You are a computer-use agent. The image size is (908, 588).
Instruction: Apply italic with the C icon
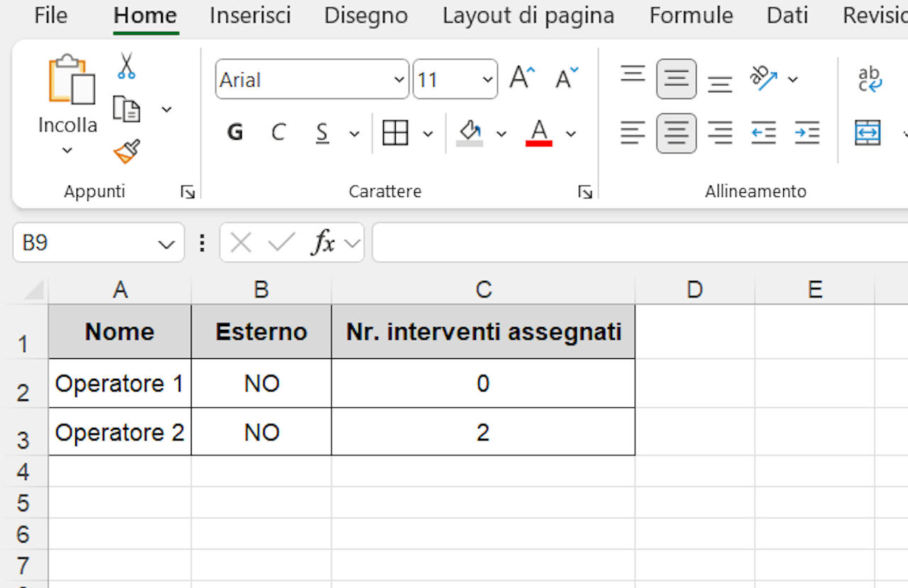[x=279, y=133]
